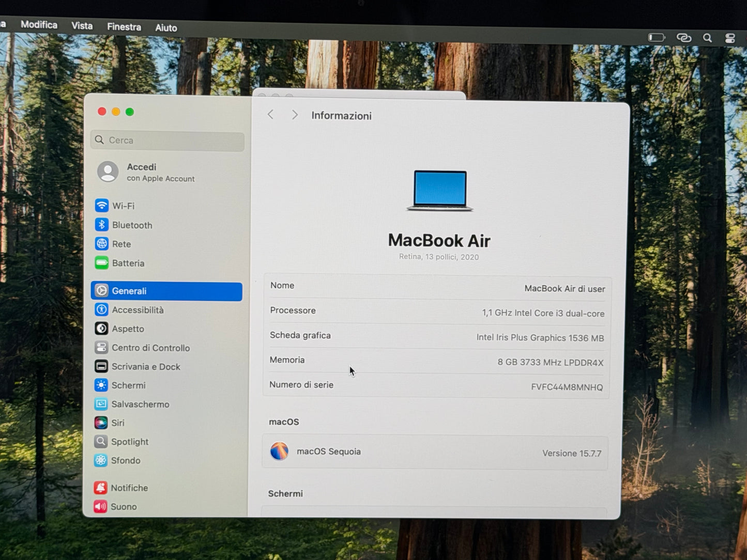Click the 'Informazioni' pane title
The image size is (747, 560).
[x=341, y=116]
